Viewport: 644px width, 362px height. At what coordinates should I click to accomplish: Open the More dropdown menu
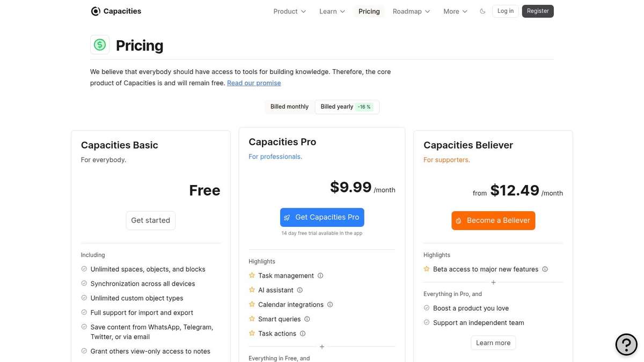click(x=455, y=11)
